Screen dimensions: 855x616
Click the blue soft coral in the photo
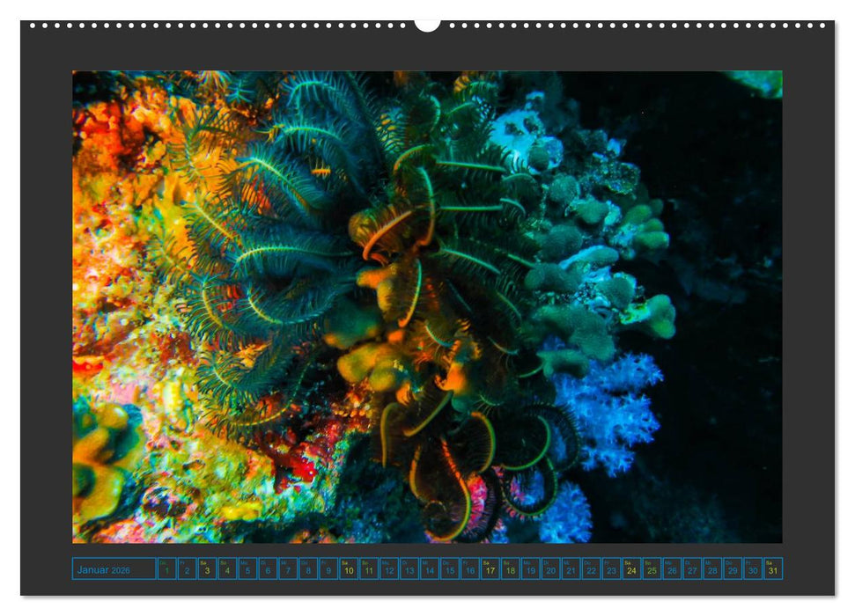608,405
